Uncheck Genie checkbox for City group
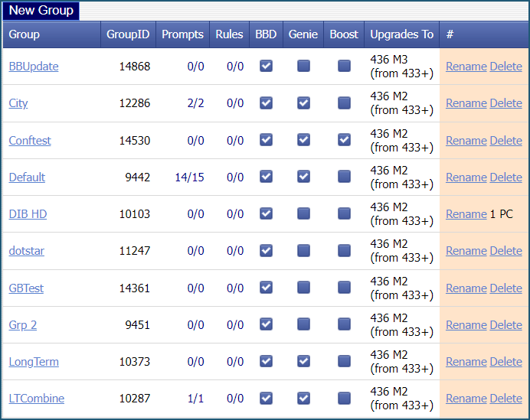Viewport: 530px width, 420px height. [303, 103]
